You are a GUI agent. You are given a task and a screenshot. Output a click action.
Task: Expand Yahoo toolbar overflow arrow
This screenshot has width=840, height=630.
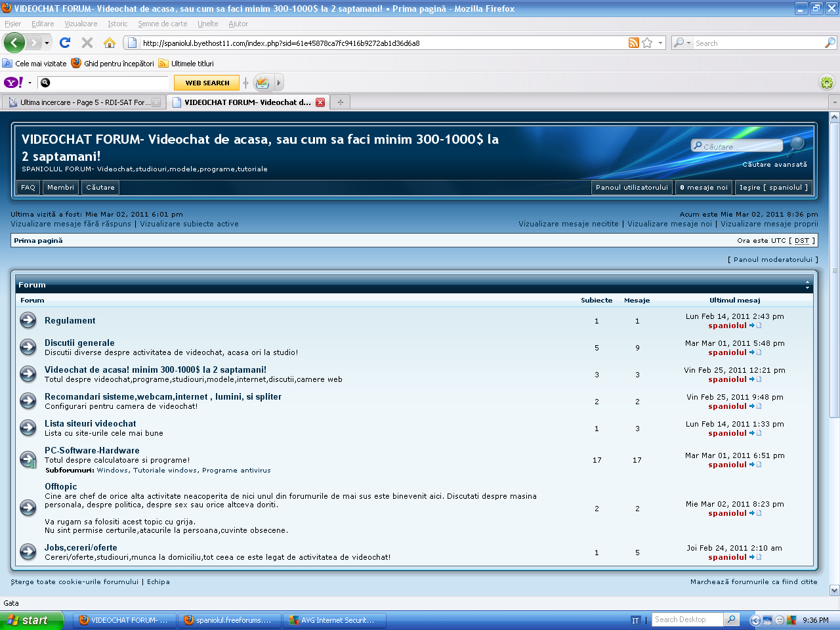pos(278,83)
